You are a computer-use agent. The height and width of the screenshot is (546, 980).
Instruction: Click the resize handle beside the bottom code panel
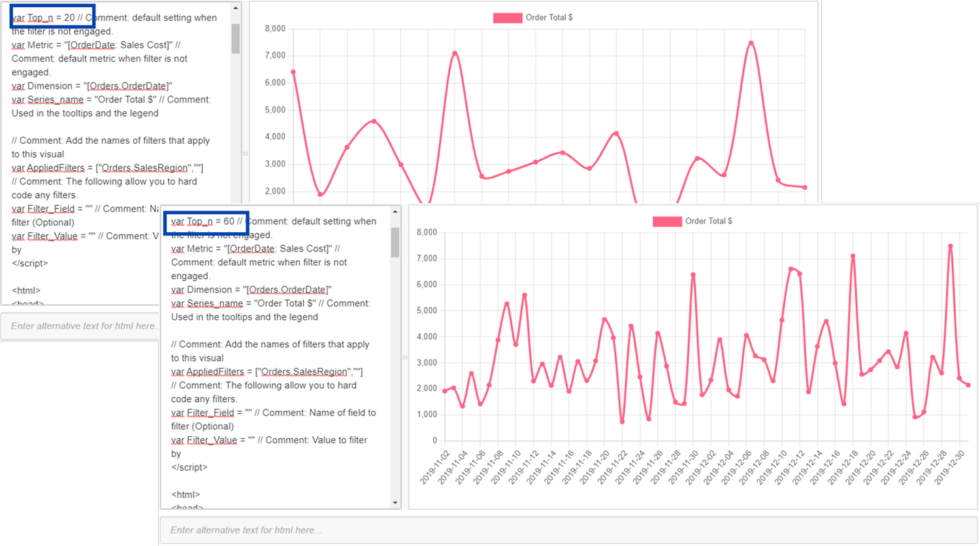[404, 358]
